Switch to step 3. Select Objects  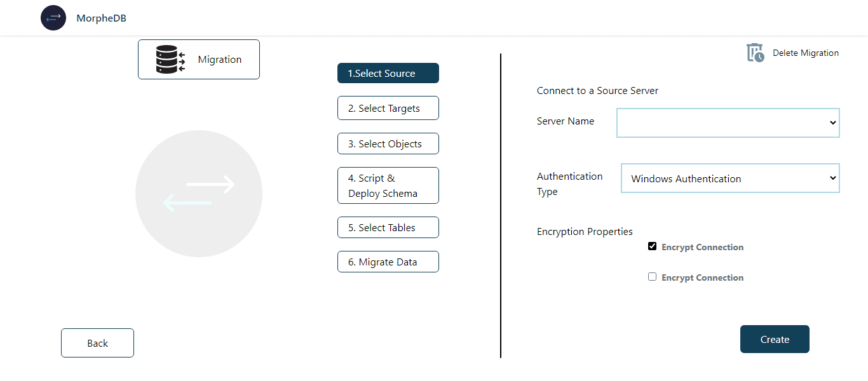pos(388,144)
